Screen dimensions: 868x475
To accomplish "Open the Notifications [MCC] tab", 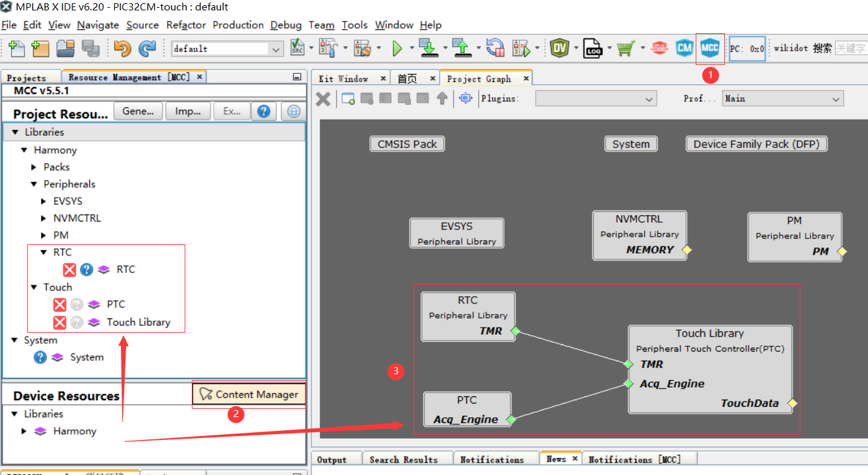I will coord(635,459).
